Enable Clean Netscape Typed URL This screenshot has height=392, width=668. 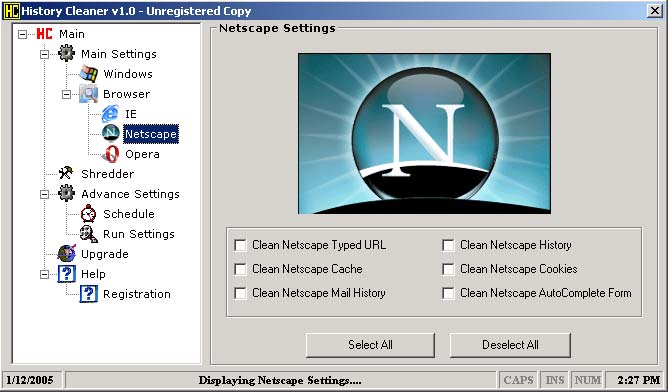point(240,245)
